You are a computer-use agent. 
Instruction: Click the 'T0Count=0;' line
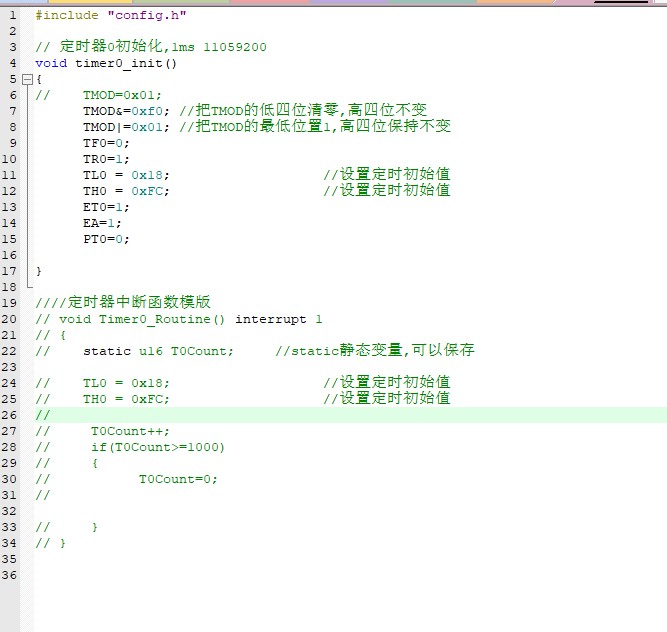coord(178,479)
